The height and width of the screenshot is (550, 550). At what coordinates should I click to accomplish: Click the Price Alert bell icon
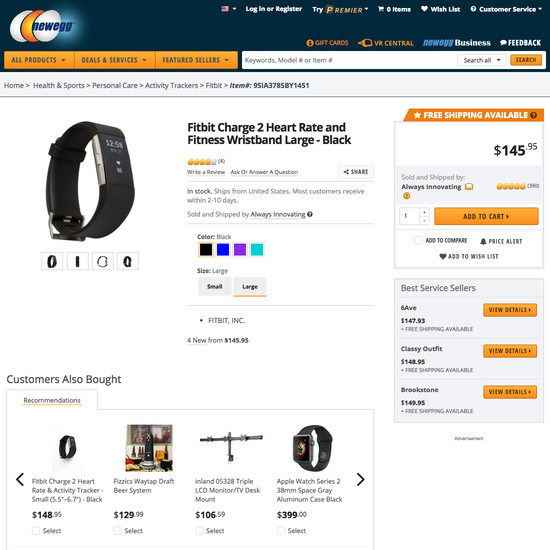[483, 241]
